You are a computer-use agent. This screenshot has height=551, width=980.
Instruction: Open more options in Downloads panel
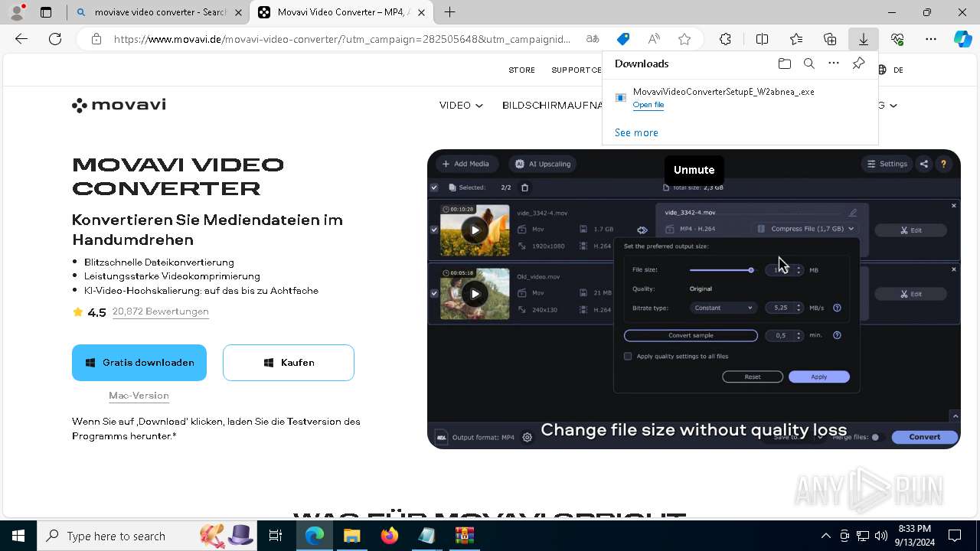834,64
